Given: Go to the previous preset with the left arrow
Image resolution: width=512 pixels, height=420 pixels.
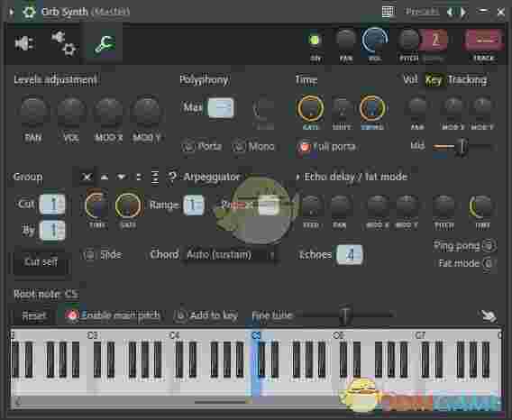Looking at the screenshot, I should click(x=451, y=12).
